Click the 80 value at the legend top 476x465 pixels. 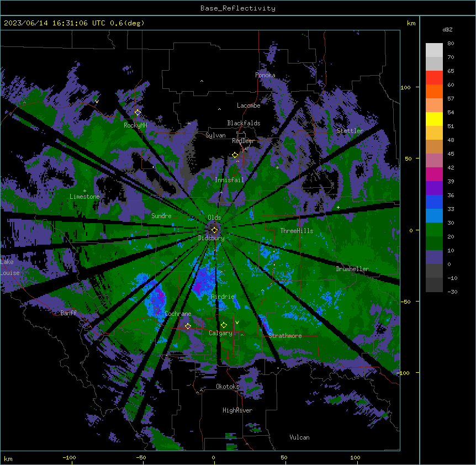[451, 44]
